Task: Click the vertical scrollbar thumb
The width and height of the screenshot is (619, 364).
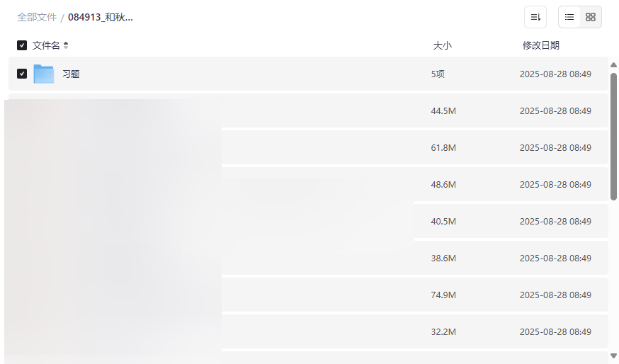Action: 613,135
